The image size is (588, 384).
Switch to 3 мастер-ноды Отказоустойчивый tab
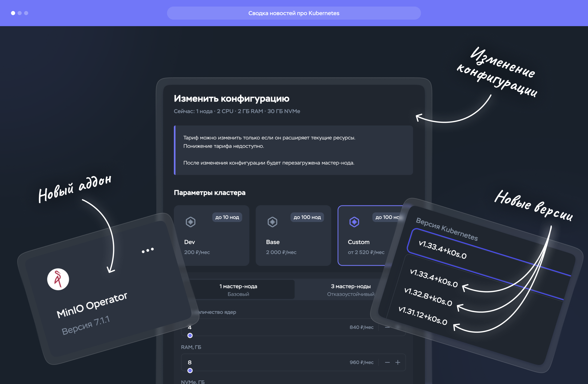pyautogui.click(x=350, y=290)
